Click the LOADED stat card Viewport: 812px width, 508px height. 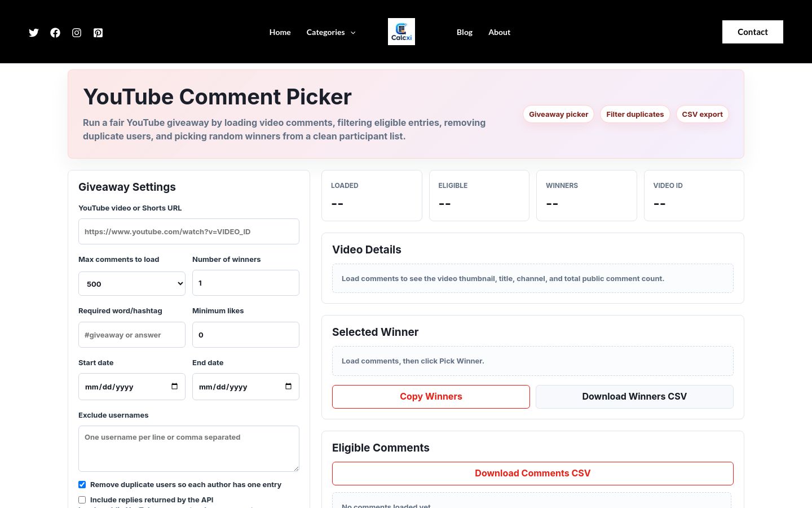[372, 195]
